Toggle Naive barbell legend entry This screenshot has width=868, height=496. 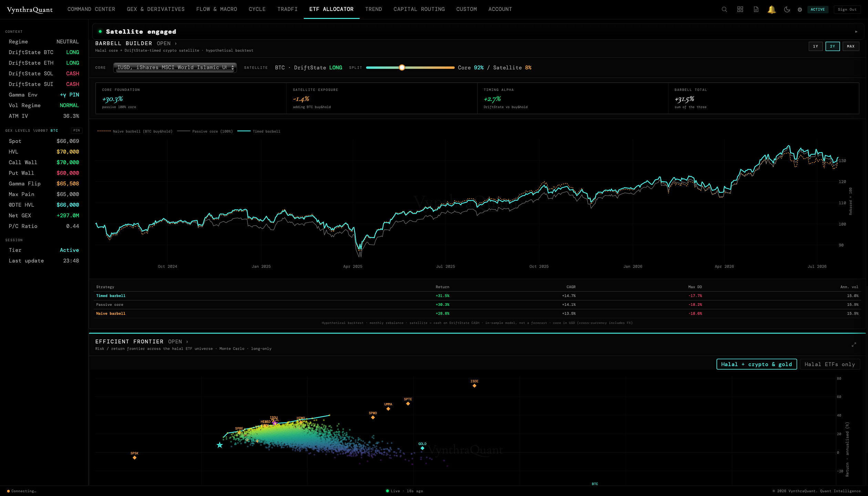click(x=135, y=131)
